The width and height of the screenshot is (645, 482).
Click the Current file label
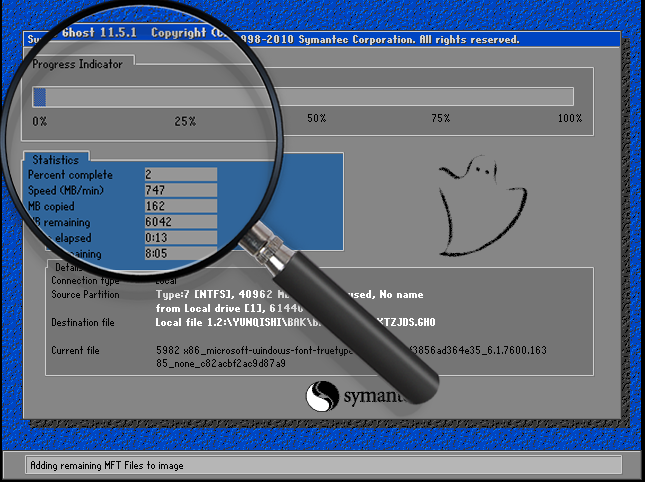point(75,350)
